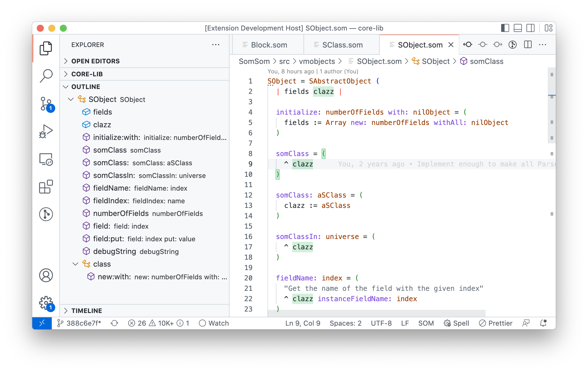Change language mode SOM
Image resolution: width=588 pixels, height=372 pixels.
[426, 323]
